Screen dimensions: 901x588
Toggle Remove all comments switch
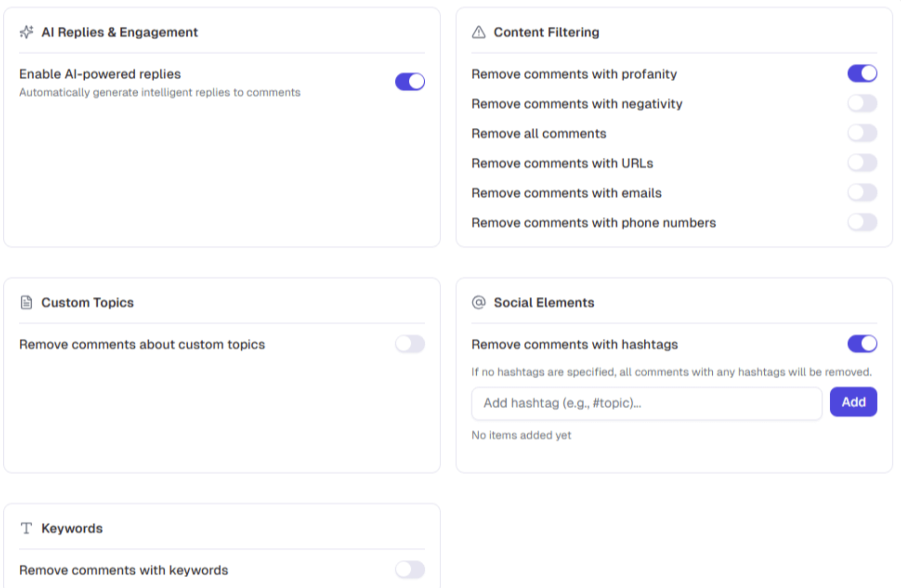(862, 133)
